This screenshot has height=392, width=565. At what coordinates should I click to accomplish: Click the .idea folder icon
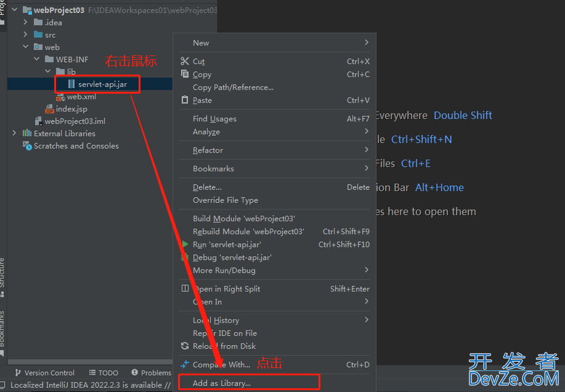pos(38,22)
